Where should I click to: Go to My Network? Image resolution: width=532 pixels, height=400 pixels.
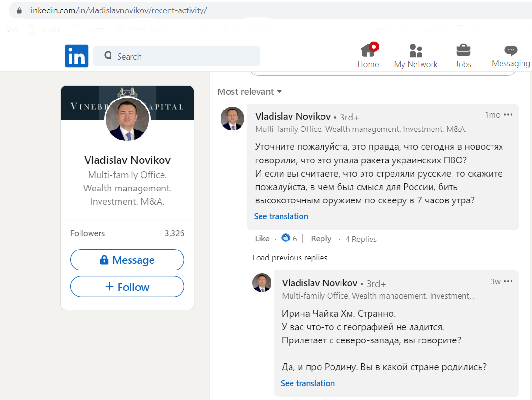(416, 56)
